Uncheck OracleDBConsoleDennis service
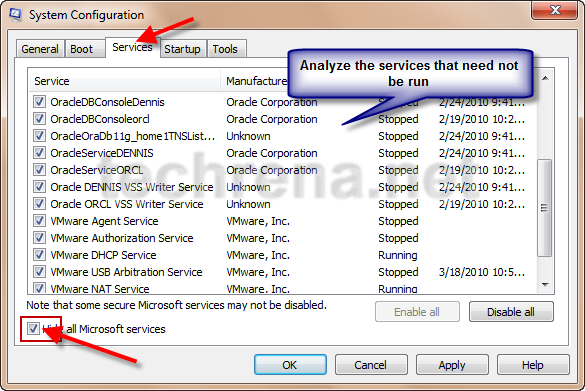Viewport: 585px width, 391px height. click(40, 101)
